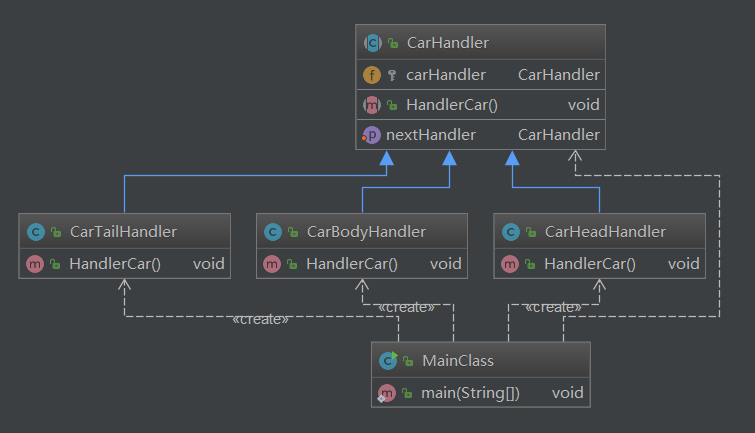The image size is (755, 433).
Task: Select HandlerCar() method in CarBodyHandler
Action: click(x=352, y=264)
